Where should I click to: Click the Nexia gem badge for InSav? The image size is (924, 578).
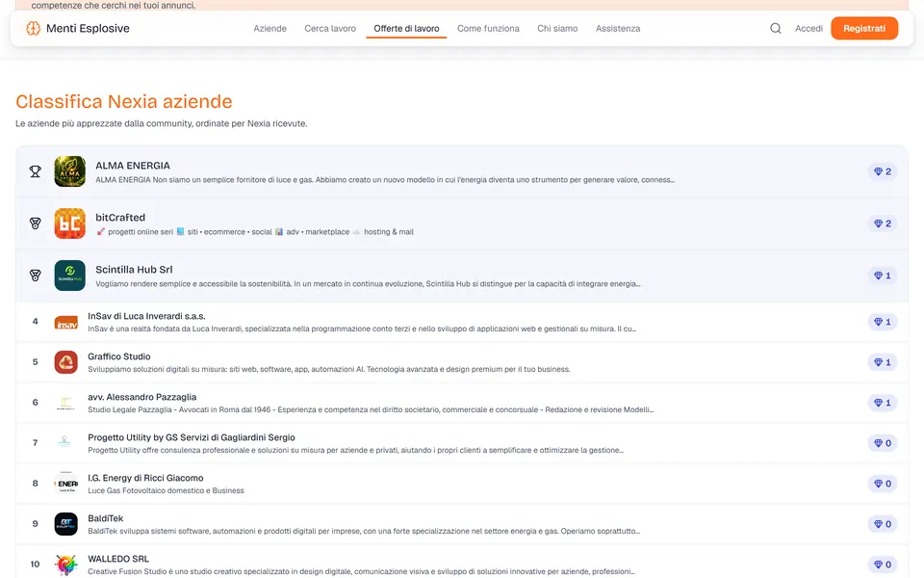pos(883,322)
